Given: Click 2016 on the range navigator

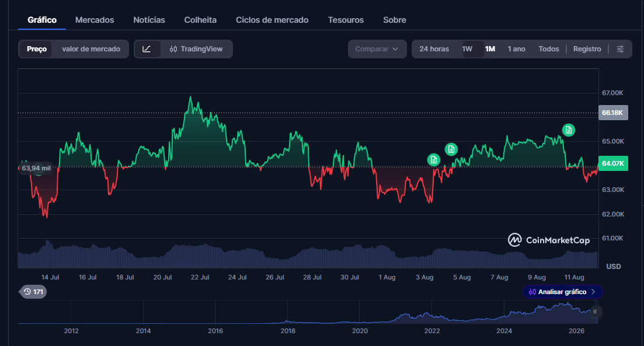Looking at the screenshot, I should [x=215, y=331].
